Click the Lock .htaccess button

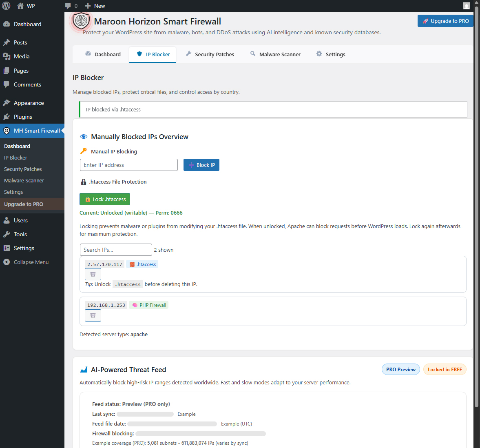coord(105,199)
